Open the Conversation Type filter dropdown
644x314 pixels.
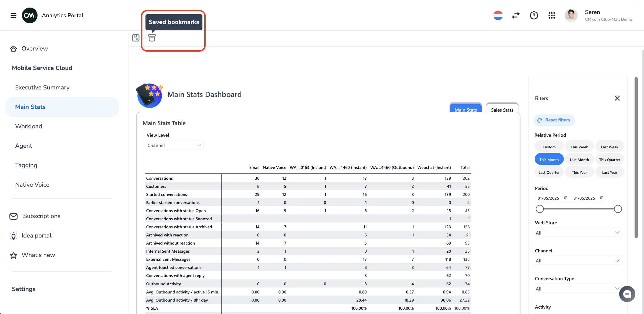pyautogui.click(x=577, y=289)
